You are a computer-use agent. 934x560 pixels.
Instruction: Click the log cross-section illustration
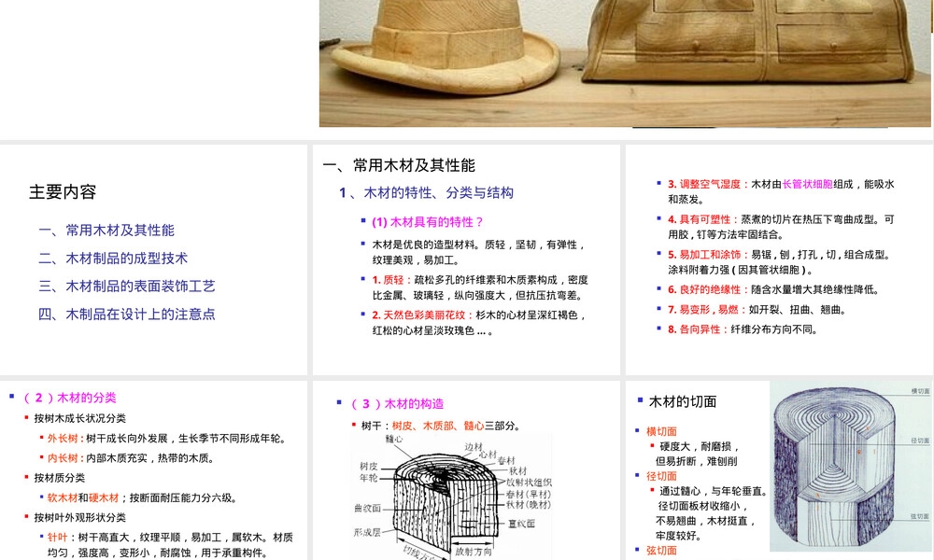point(851,467)
